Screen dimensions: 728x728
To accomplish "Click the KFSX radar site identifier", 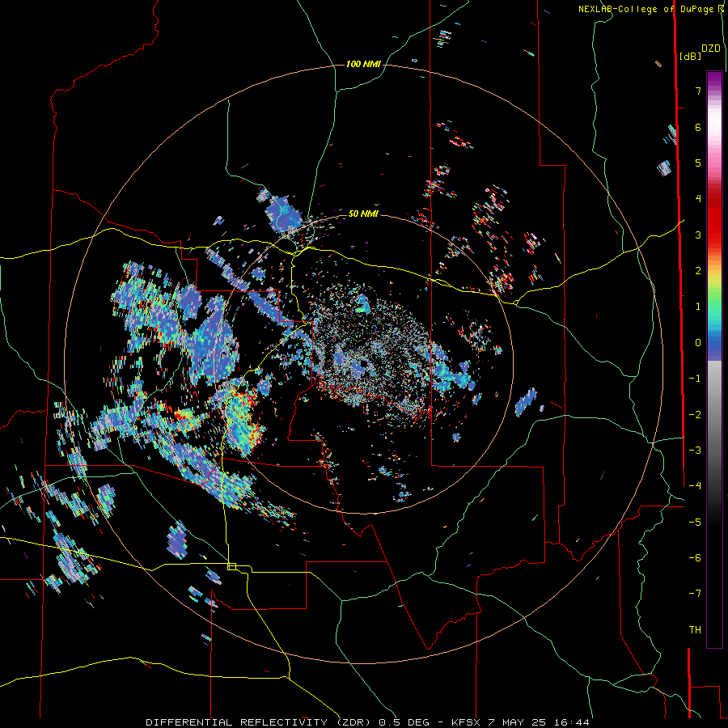I will pos(467,722).
